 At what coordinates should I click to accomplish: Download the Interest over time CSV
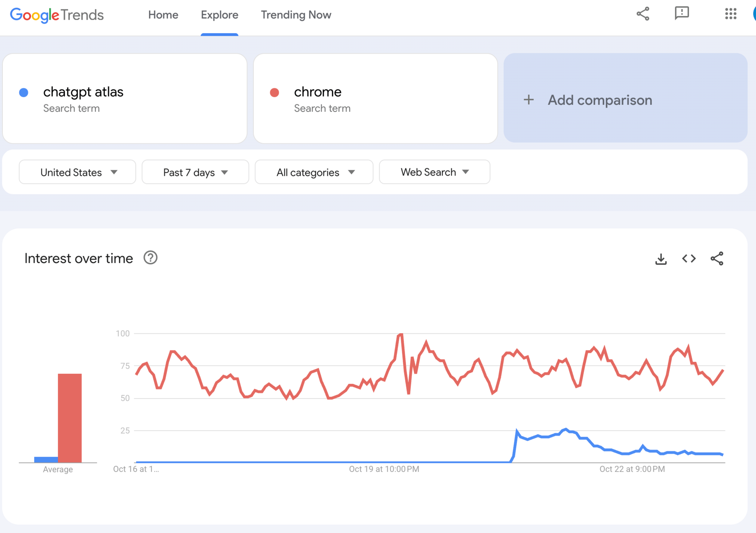click(661, 259)
